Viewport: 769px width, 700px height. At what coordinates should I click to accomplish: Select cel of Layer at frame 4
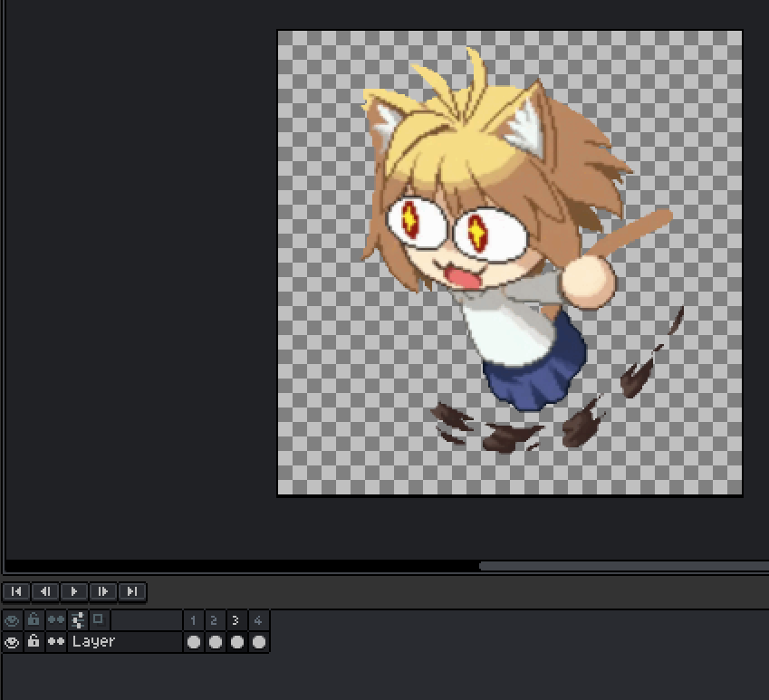click(x=258, y=642)
